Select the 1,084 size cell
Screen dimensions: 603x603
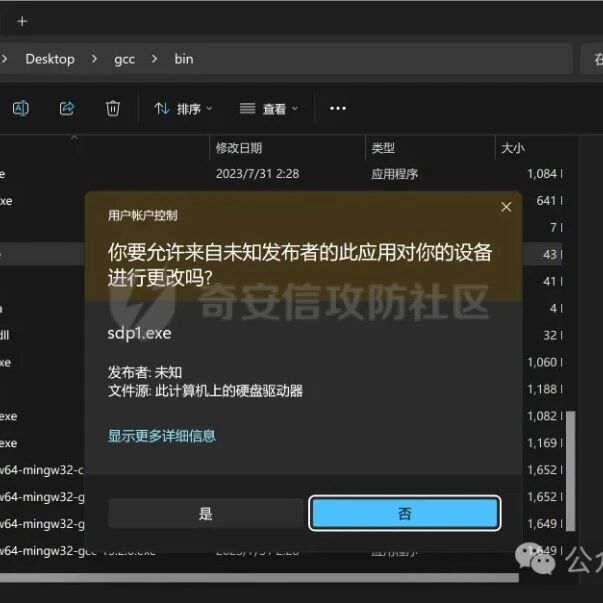click(x=542, y=174)
